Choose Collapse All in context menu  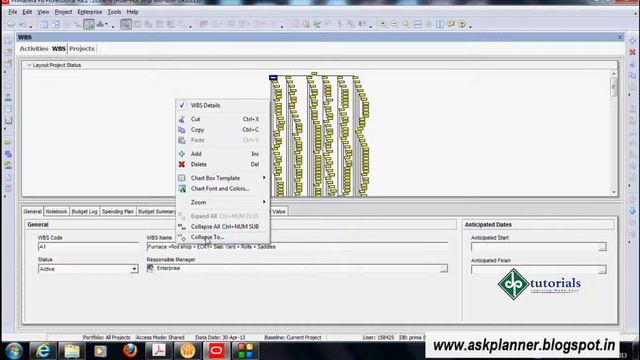223,227
